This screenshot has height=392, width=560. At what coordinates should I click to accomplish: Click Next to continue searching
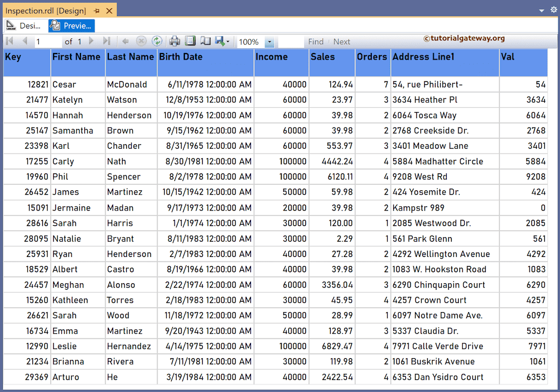point(342,41)
